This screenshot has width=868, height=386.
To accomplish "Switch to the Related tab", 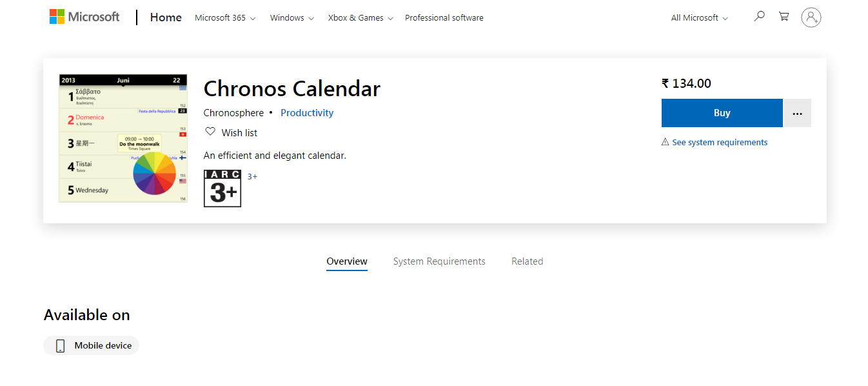I will coord(527,261).
